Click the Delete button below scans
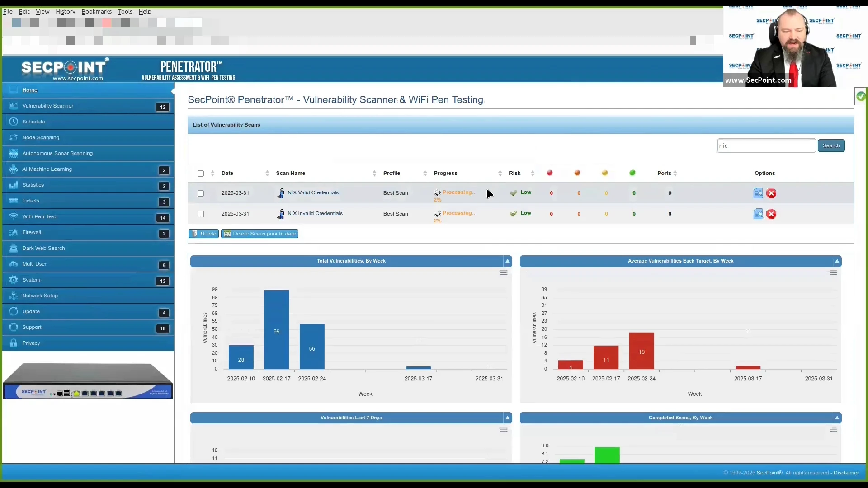Screen dimensions: 868x488 (203, 234)
